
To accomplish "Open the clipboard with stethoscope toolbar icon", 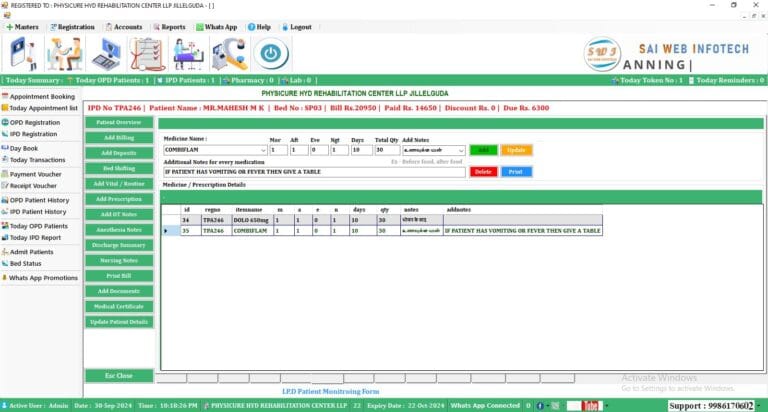I will [x=147, y=54].
